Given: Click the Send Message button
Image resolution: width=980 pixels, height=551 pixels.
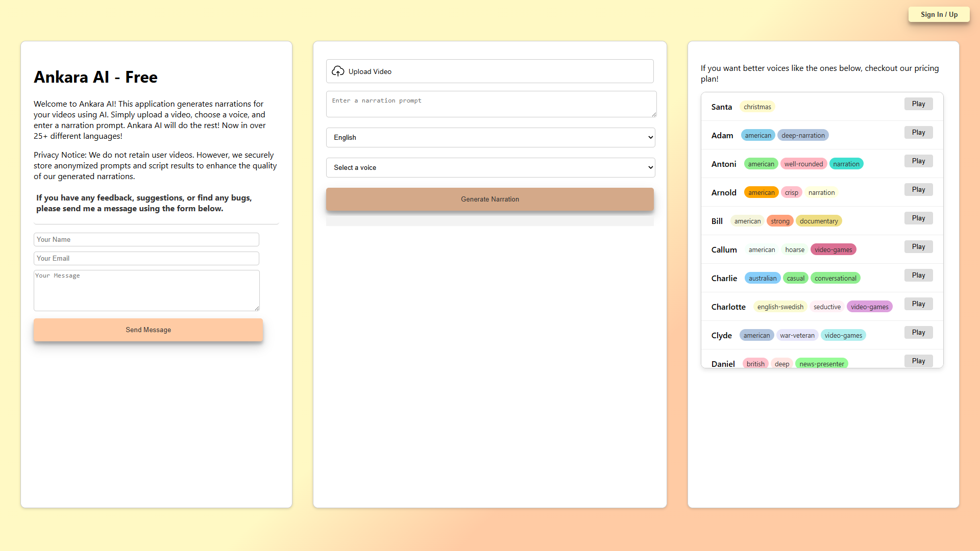Looking at the screenshot, I should (149, 330).
